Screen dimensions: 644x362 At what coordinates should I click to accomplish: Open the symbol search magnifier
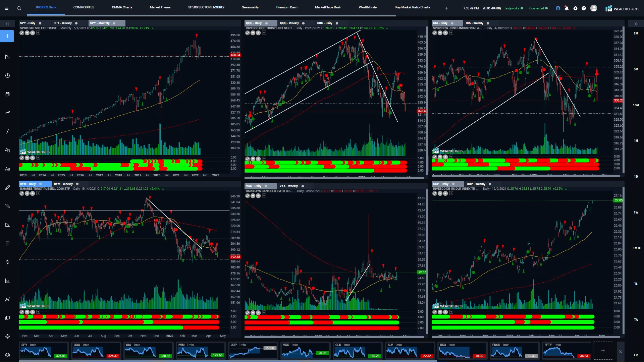(19, 8)
